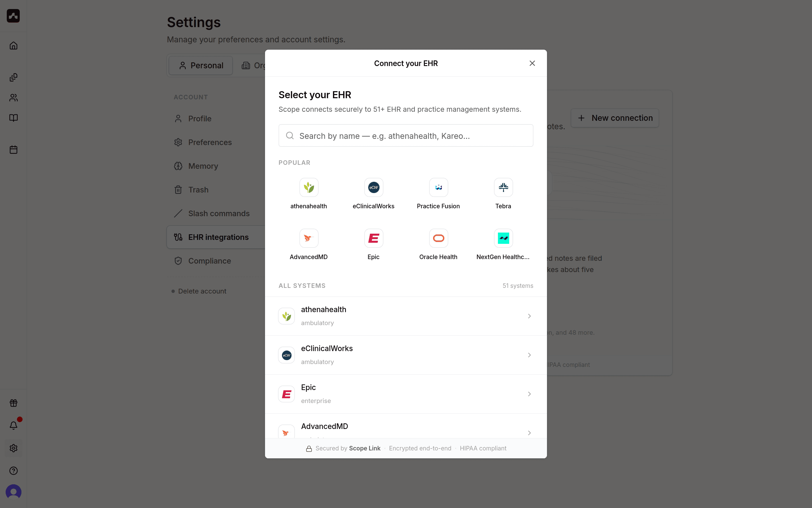
Task: Open the copy documents sidebar icon
Action: coord(14,77)
